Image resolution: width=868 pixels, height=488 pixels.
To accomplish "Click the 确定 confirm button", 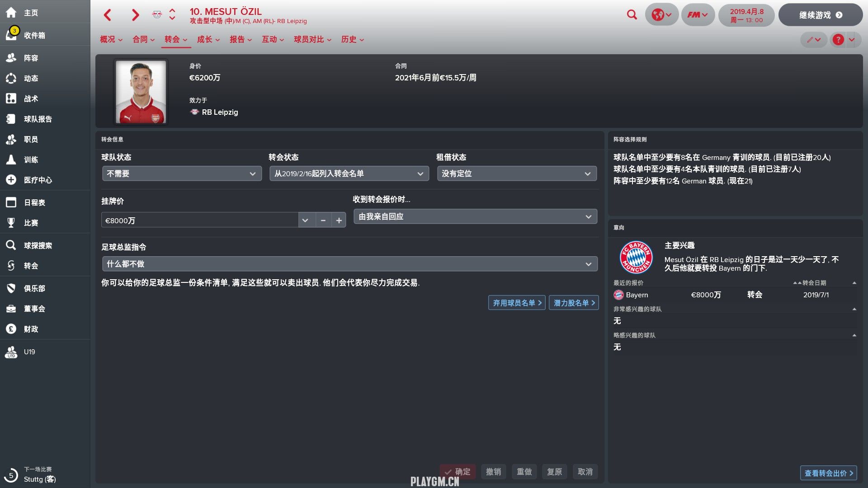I will (x=458, y=472).
